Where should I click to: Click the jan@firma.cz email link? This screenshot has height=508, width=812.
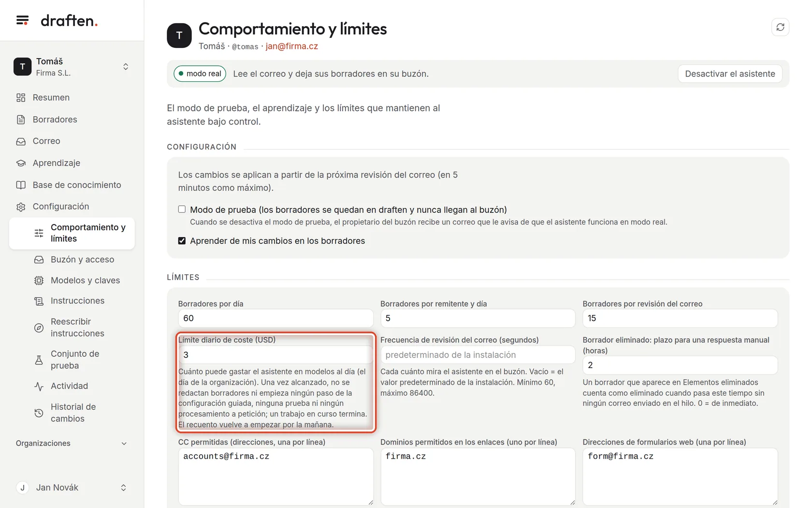[x=292, y=46]
